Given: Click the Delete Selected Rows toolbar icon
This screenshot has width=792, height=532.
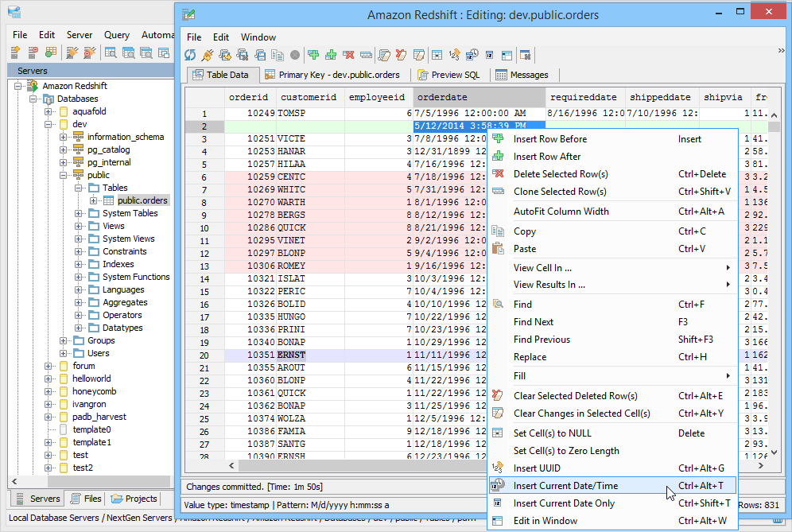Looking at the screenshot, I should tap(348, 55).
